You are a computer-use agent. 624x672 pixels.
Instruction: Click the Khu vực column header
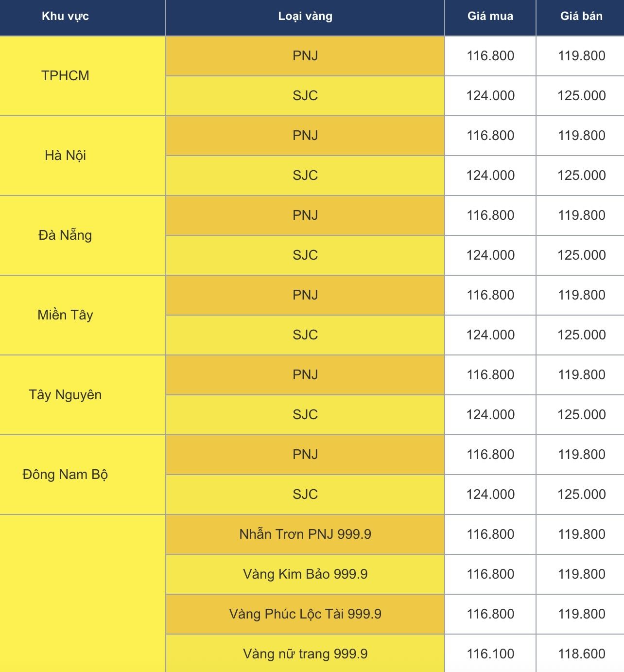click(65, 16)
